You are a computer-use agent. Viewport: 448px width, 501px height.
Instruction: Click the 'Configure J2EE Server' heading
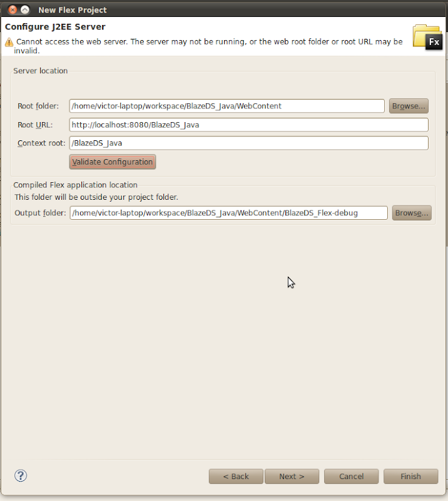point(55,27)
